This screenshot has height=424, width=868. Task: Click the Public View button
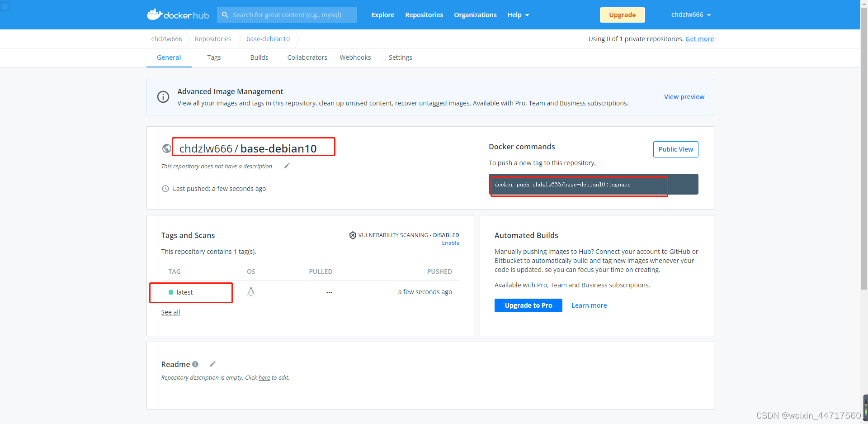point(675,149)
